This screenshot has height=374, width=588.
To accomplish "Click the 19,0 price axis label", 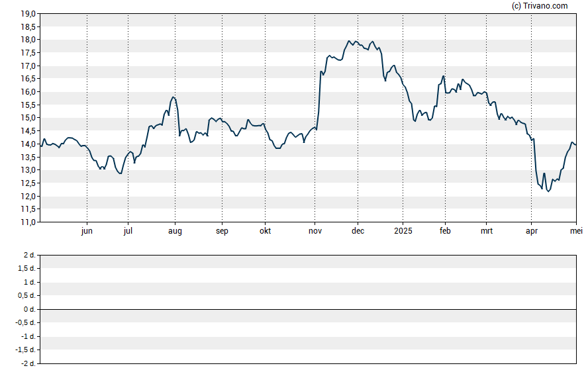I will click(28, 14).
